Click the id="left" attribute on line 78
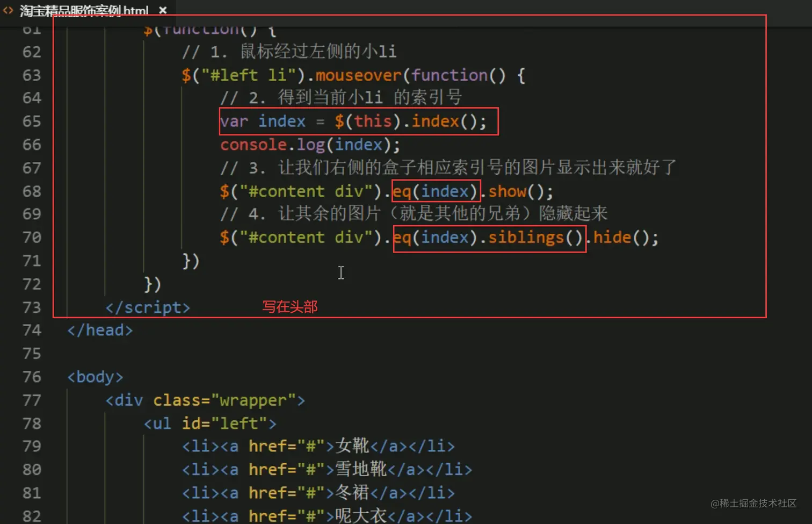Screen dimensions: 812x524 [x=224, y=423]
